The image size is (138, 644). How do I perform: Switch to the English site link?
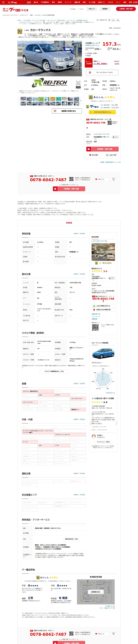tap(73, 9)
